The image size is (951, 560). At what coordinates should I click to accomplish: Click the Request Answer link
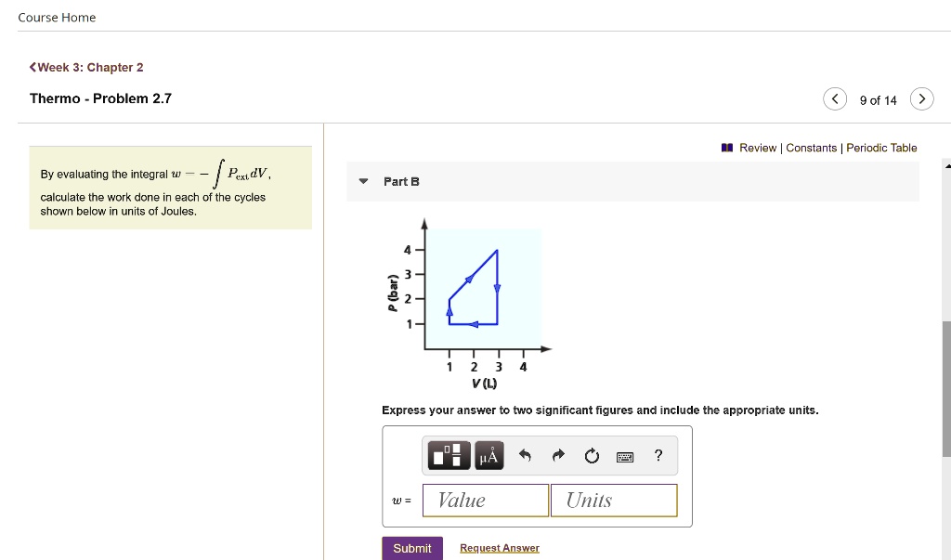(500, 548)
